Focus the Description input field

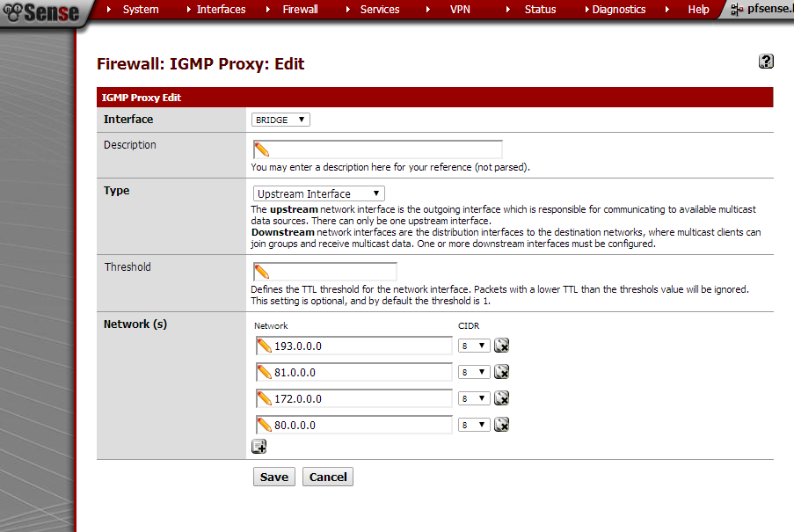[378, 149]
